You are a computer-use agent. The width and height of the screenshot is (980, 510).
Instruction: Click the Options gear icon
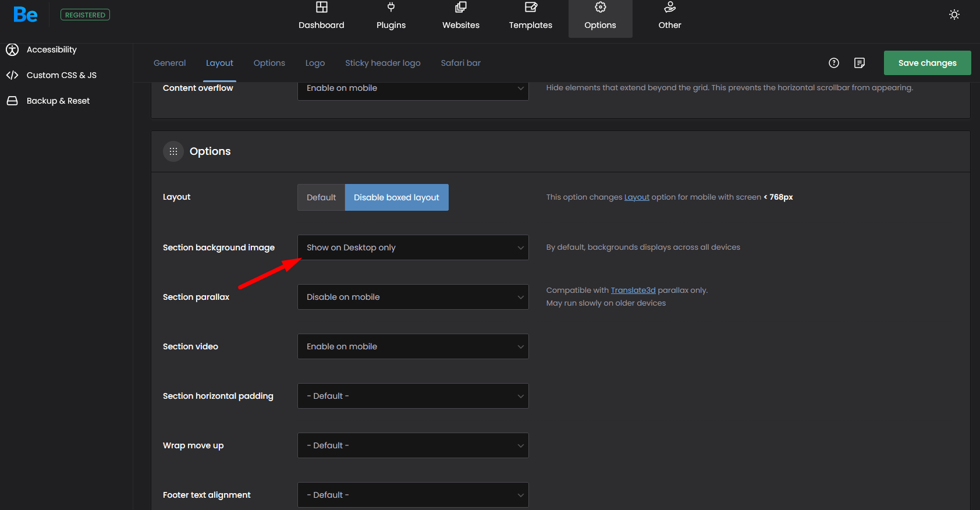pos(601,7)
